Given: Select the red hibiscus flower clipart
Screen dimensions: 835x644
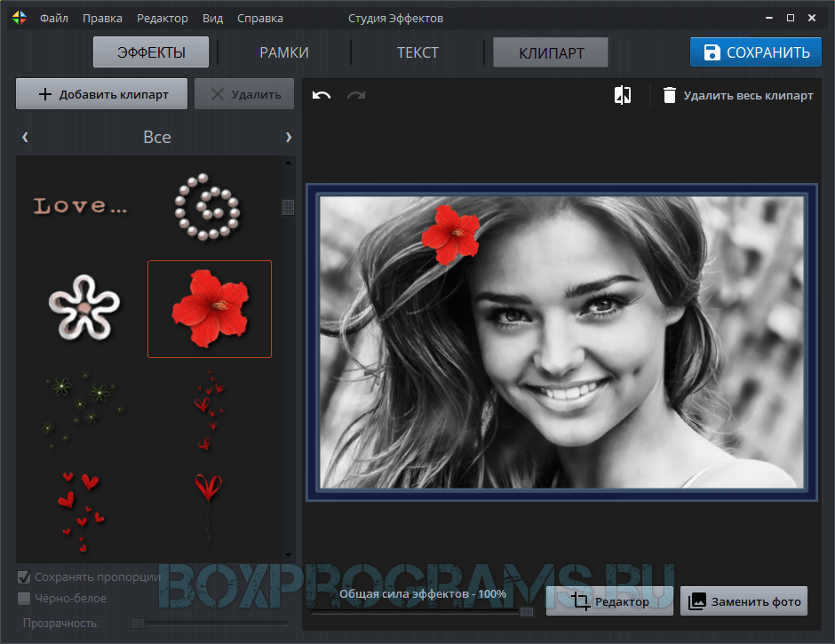Looking at the screenshot, I should click(210, 308).
